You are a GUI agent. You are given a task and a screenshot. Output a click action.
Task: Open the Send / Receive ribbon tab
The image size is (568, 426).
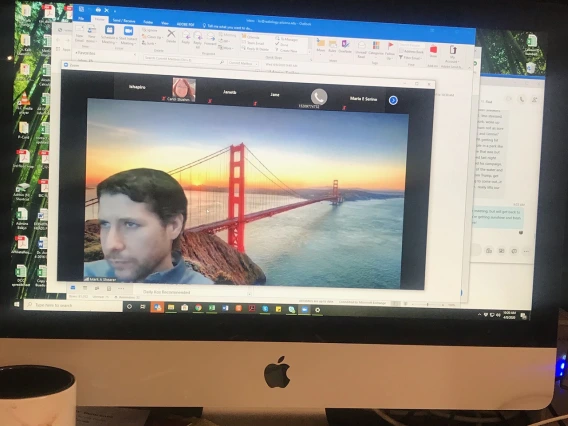(124, 21)
